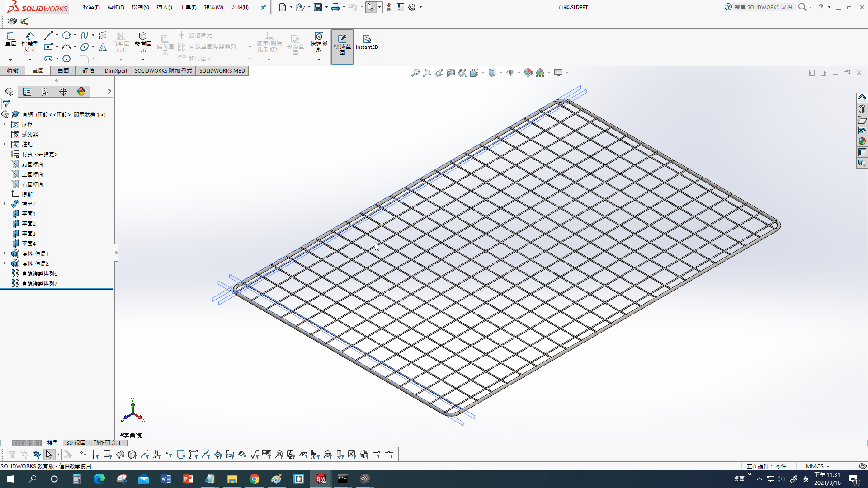868x488 pixels.
Task: Open the ConfigurationManager tab icon
Action: click(x=45, y=92)
